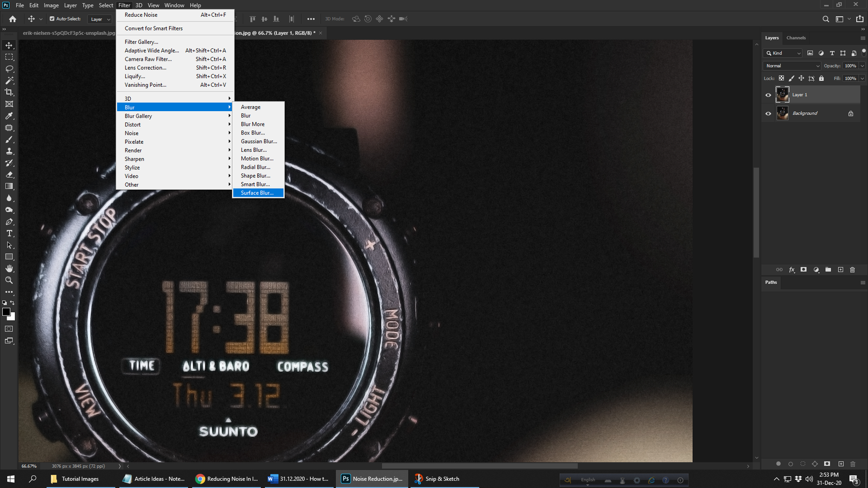868x488 pixels.
Task: Open the workspace switcher dropdown
Action: [x=842, y=19]
